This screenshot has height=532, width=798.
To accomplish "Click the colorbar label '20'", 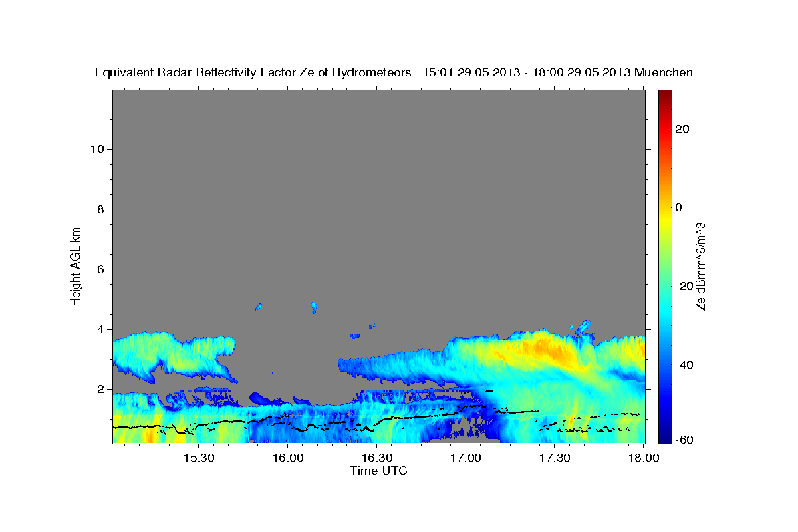I will [x=682, y=129].
